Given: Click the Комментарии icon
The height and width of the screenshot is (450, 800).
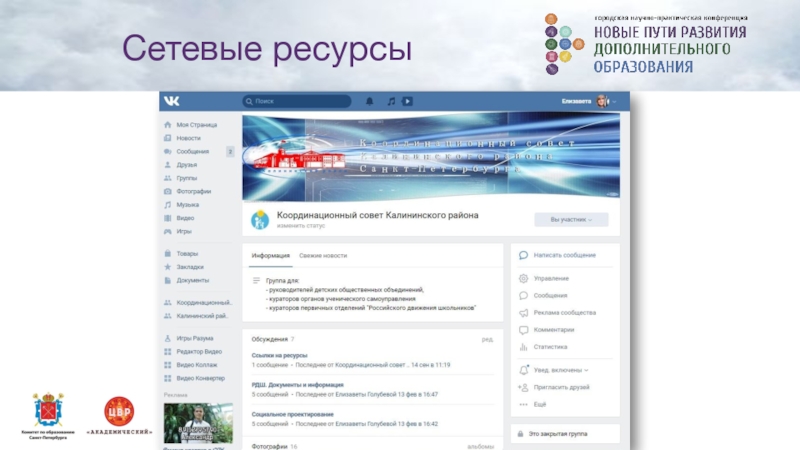Looking at the screenshot, I should pos(523,330).
